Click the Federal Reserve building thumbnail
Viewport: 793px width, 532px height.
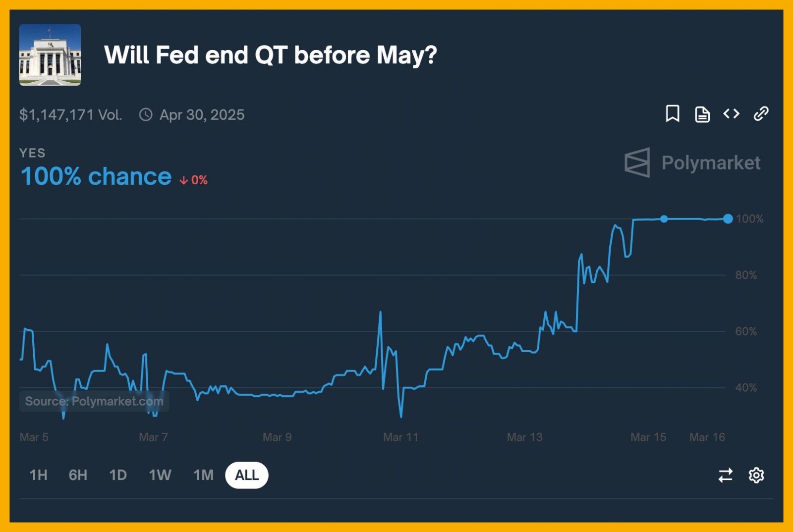coord(50,55)
